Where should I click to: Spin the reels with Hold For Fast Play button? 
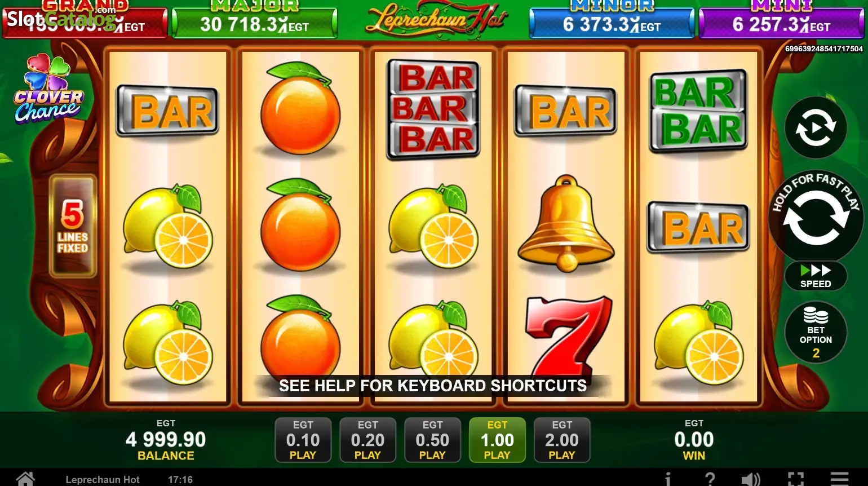click(816, 217)
